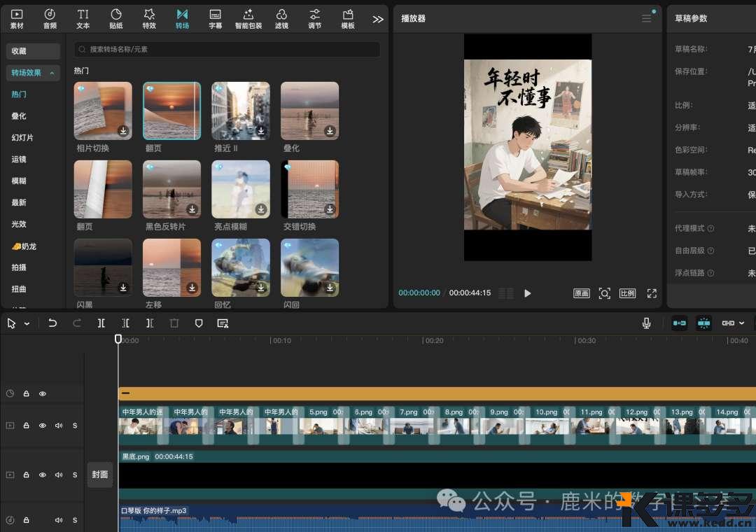Toggle main track magnet snapping
Image resolution: width=756 pixels, height=532 pixels.
(679, 323)
